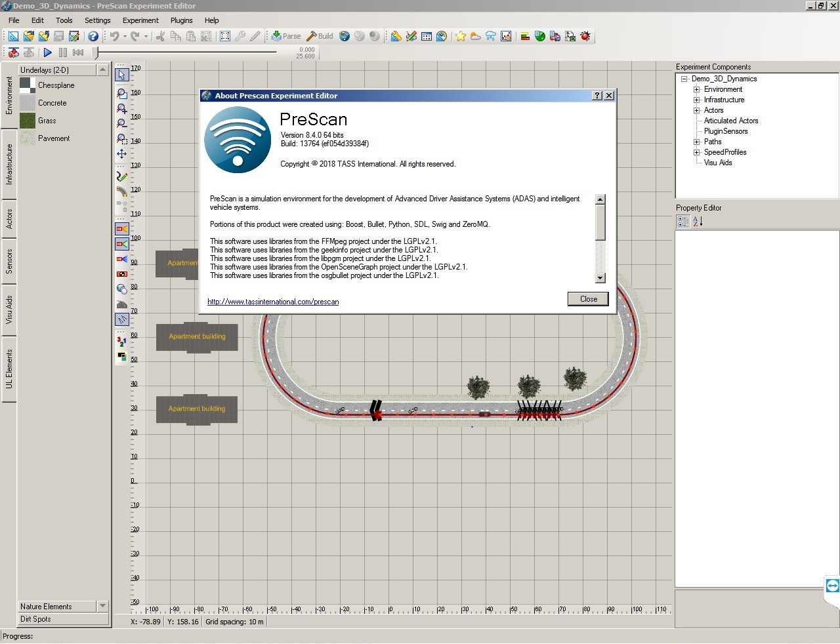Expand the SpeedProfiles tree node
The image size is (840, 644).
click(697, 152)
